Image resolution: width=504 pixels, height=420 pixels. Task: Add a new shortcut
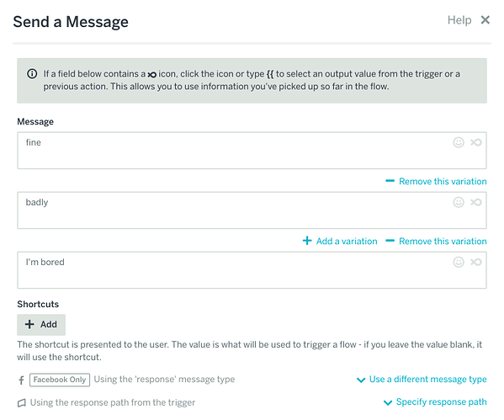click(x=41, y=325)
